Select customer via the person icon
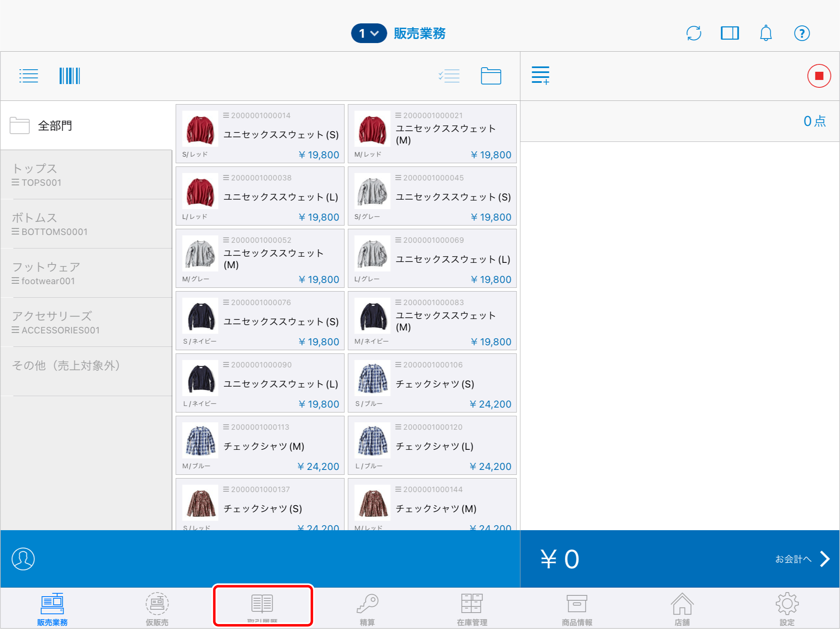This screenshot has width=840, height=629. [x=23, y=559]
